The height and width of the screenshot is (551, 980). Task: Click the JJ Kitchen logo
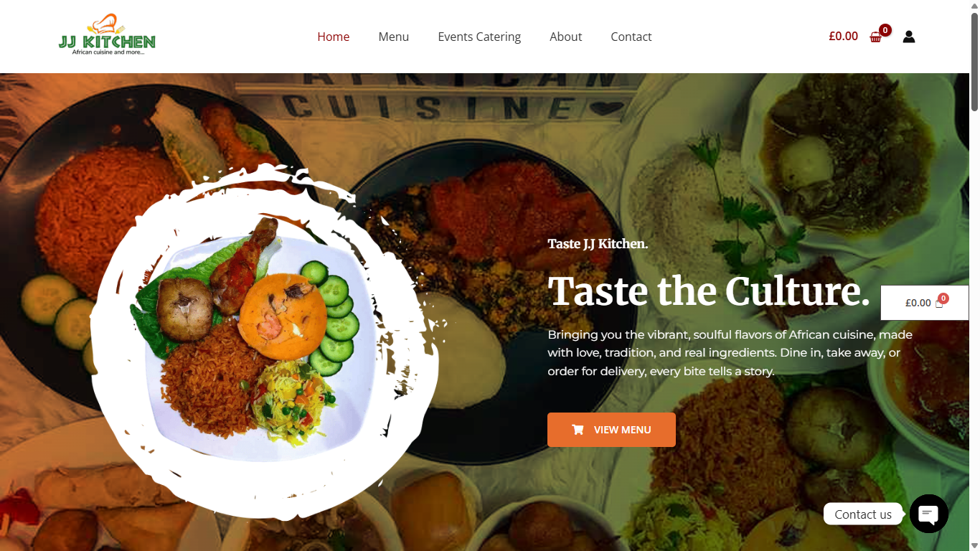pyautogui.click(x=107, y=35)
